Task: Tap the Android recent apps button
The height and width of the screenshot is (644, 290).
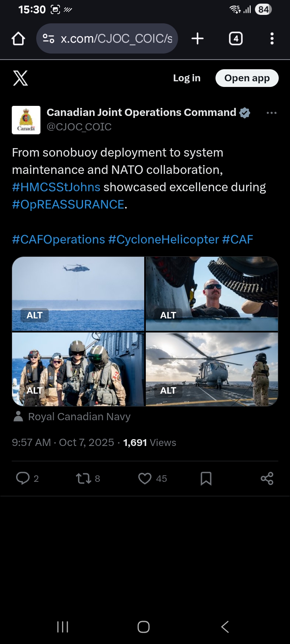Action: (x=63, y=627)
